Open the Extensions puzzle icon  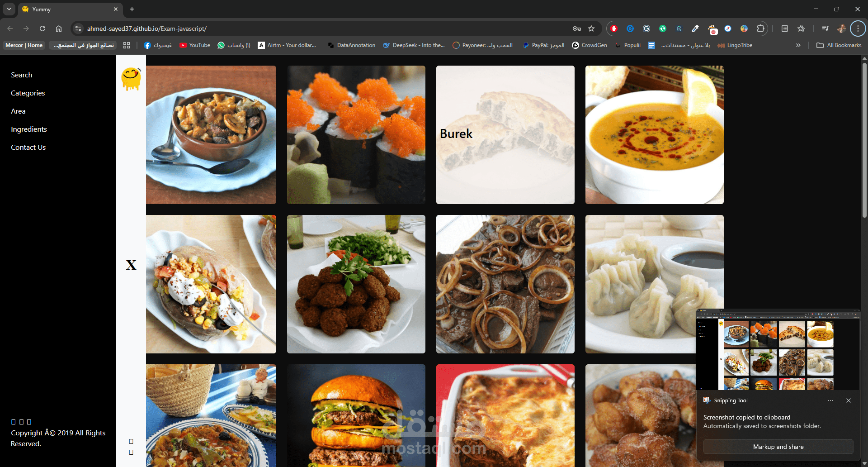[x=760, y=29]
